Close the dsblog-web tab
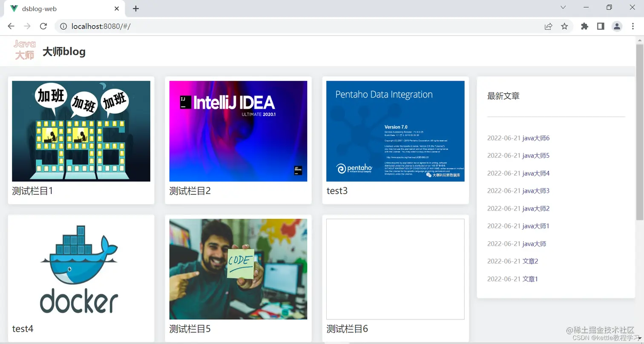 pos(117,9)
